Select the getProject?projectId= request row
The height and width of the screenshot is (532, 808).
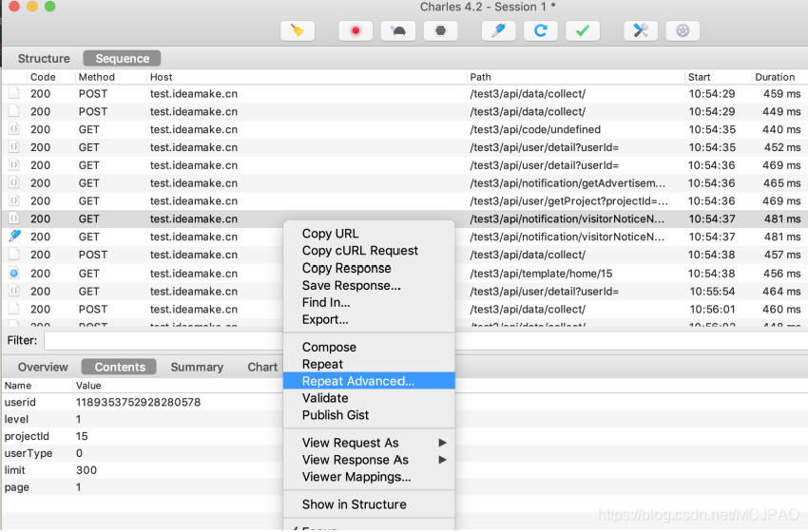coord(405,200)
